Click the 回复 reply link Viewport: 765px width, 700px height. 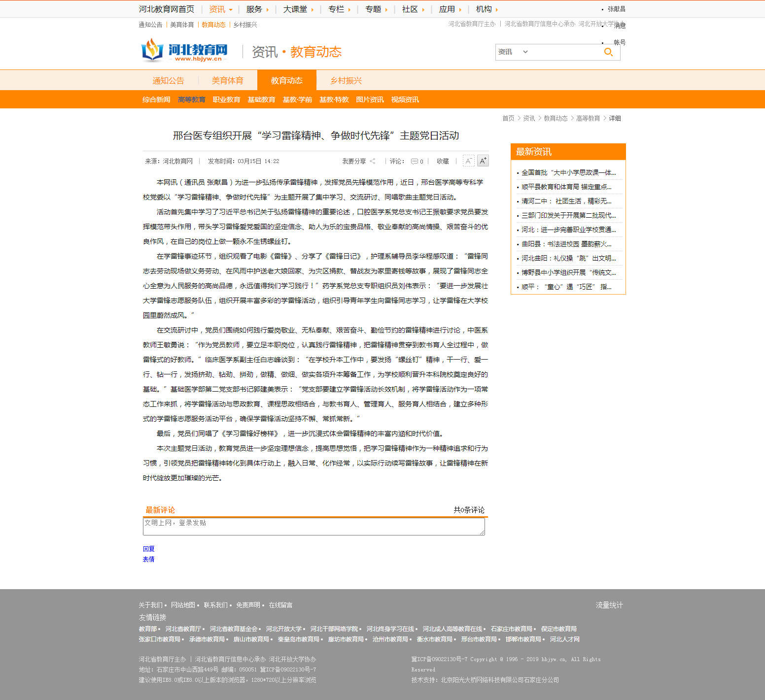pyautogui.click(x=148, y=549)
